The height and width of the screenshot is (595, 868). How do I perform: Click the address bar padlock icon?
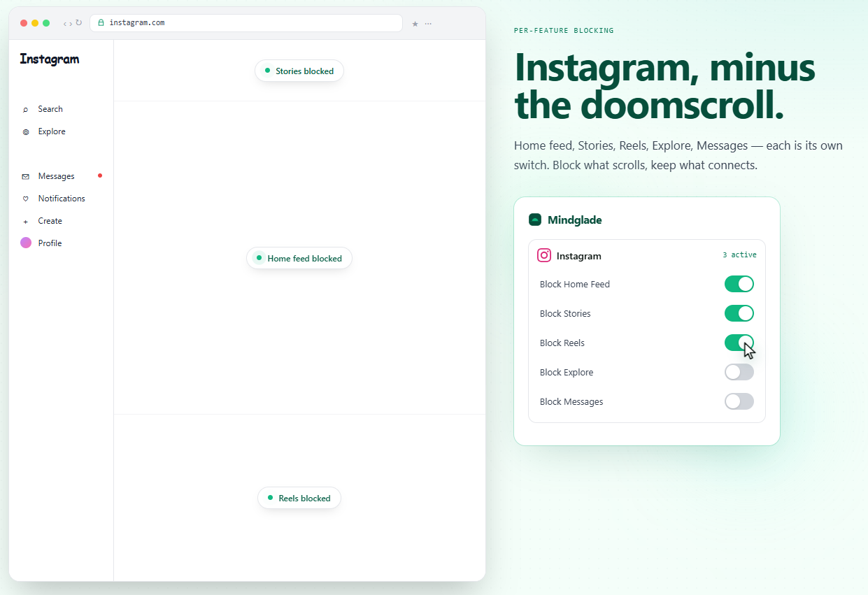[x=101, y=23]
